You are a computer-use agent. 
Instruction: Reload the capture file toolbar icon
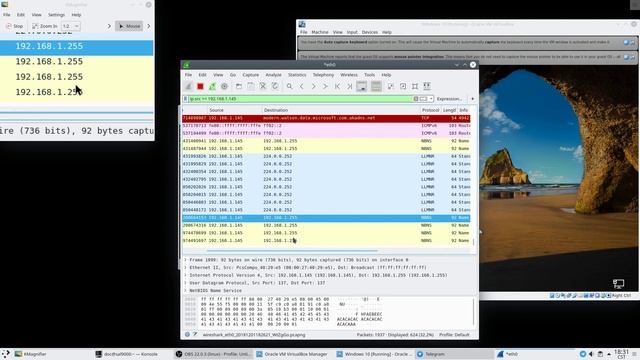(275, 86)
